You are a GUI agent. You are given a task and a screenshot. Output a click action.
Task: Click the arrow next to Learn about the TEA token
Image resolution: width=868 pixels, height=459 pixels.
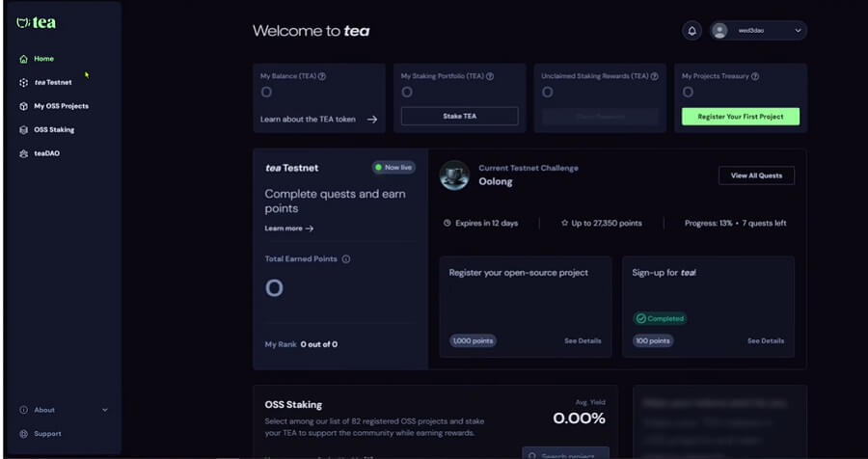click(x=372, y=119)
